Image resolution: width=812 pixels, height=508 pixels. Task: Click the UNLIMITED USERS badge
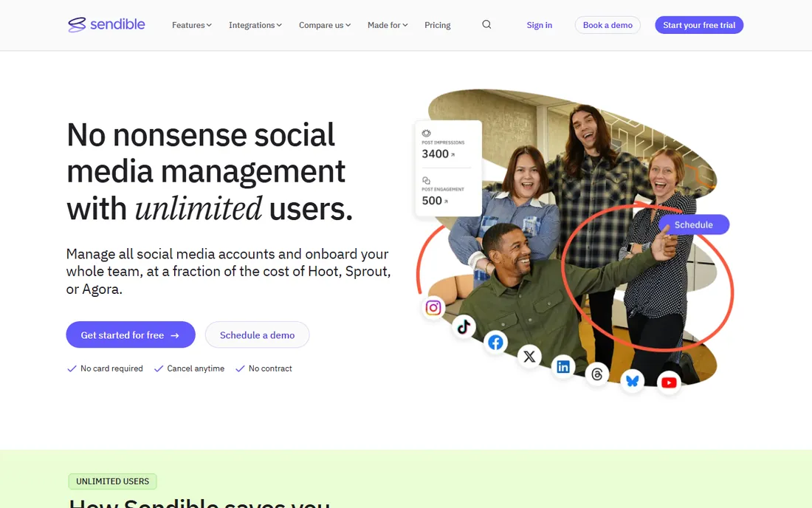[112, 481]
